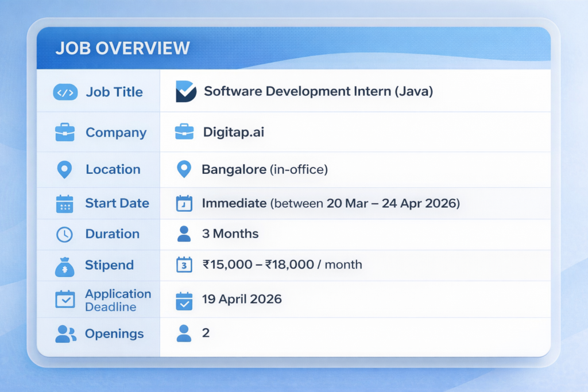
Task: Click the 19 April 2026 deadline date
Action: 242,299
